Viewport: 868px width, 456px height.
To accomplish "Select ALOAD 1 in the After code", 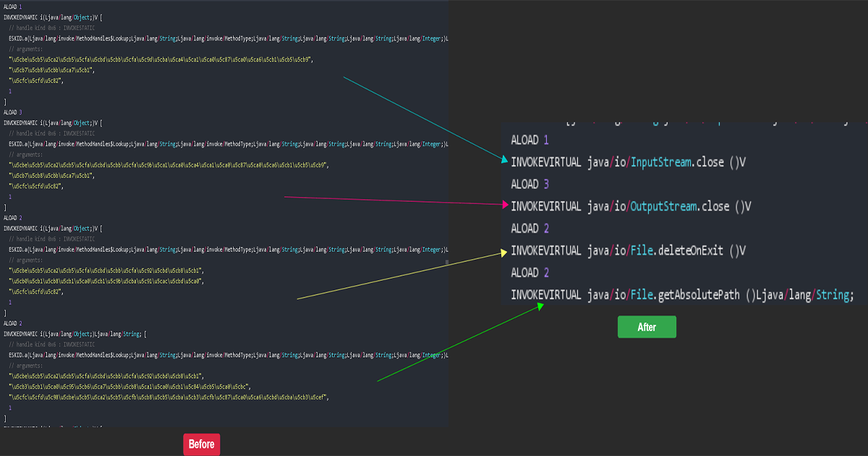I will click(x=529, y=140).
